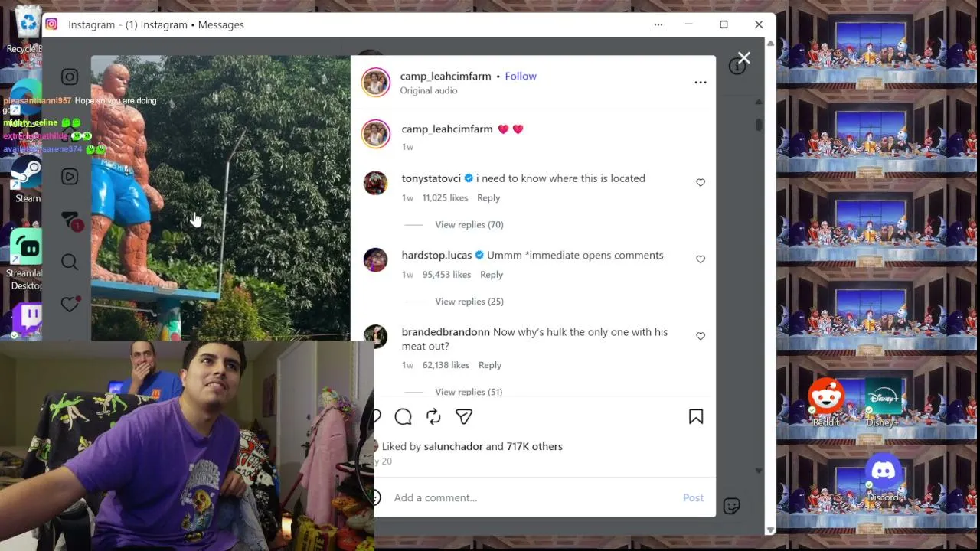Focus the Add a comment field

532,497
